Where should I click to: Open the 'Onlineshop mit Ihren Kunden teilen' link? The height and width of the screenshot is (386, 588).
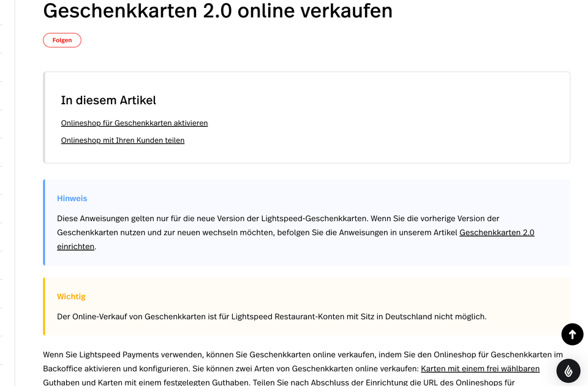[123, 140]
